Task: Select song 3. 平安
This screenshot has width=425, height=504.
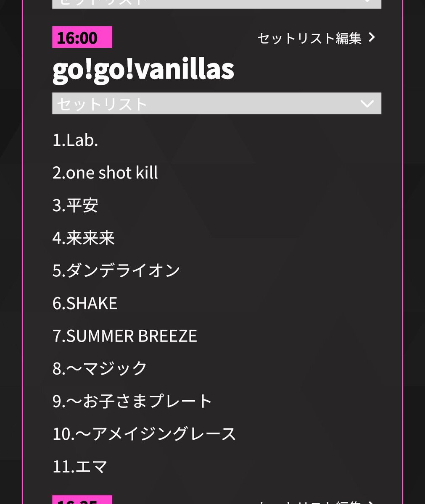Action: click(75, 206)
